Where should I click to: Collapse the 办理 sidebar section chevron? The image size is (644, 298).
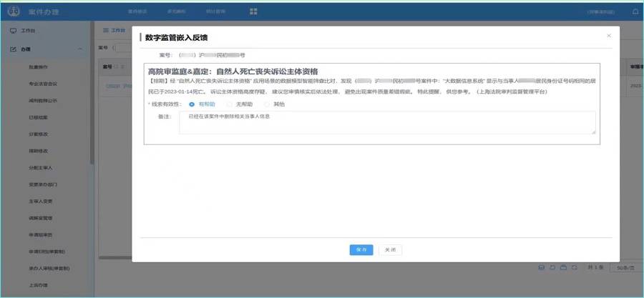(x=79, y=49)
